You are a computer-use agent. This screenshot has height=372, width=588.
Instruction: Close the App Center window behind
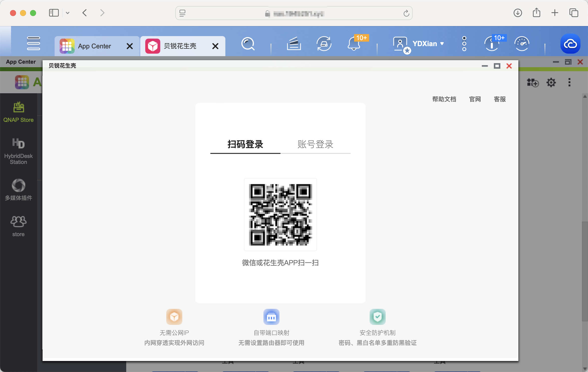[580, 62]
